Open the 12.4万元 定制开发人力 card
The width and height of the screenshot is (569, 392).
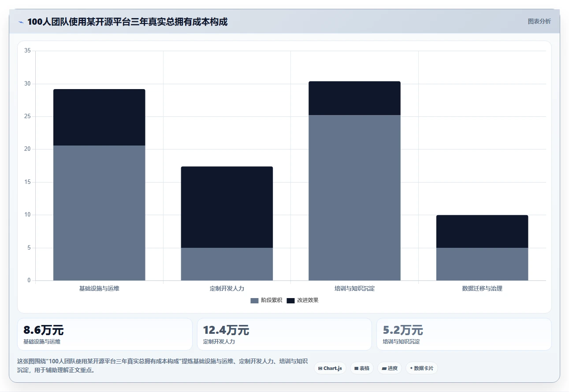pos(284,334)
